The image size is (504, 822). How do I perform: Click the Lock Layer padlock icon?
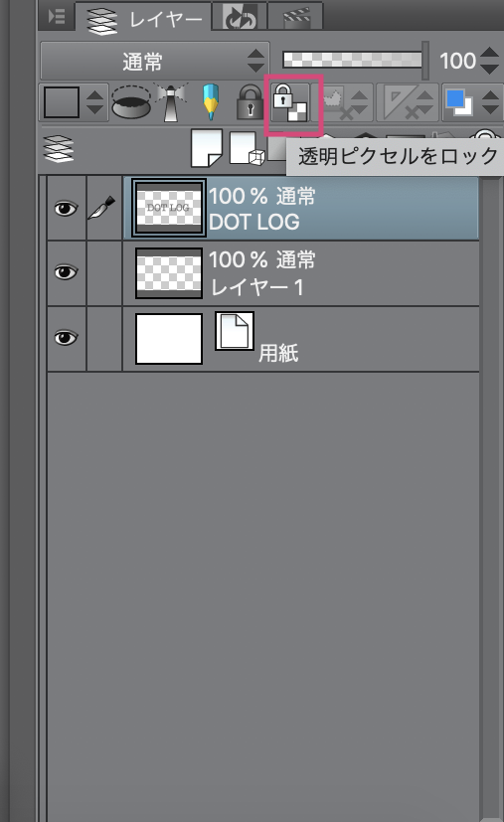[x=251, y=102]
